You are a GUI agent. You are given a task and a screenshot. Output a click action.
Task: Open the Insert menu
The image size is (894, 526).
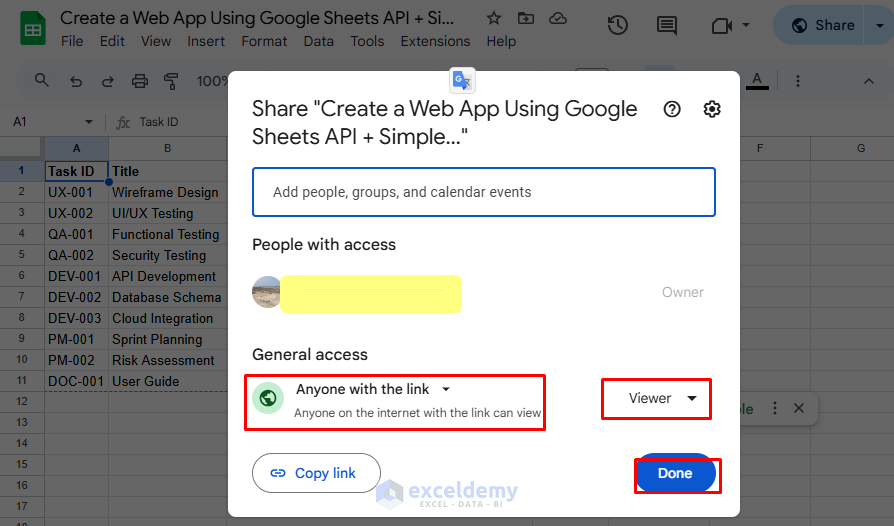[206, 41]
